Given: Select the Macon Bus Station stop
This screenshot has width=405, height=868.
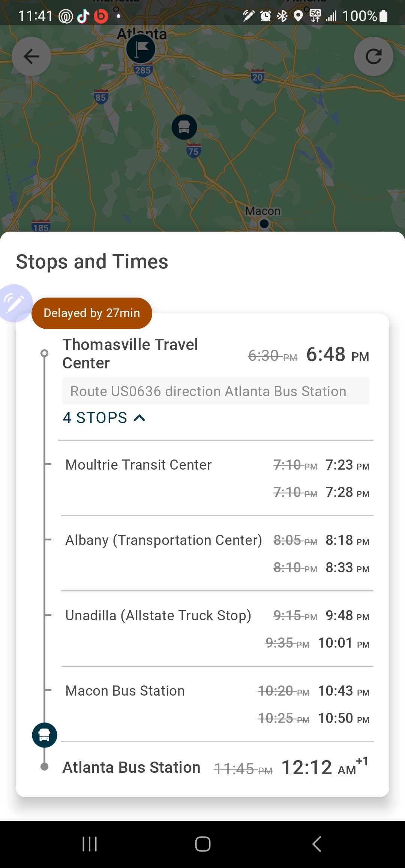Looking at the screenshot, I should [x=125, y=691].
